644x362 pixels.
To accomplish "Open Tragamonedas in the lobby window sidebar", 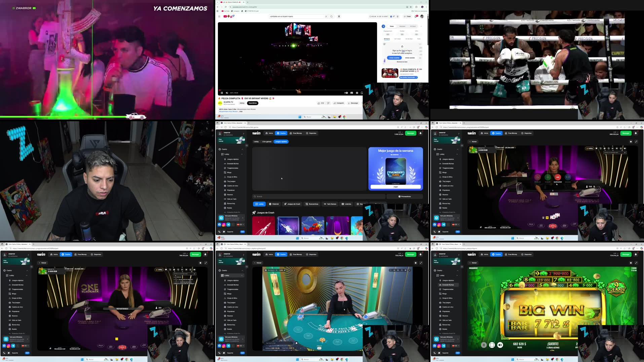I will (232, 168).
